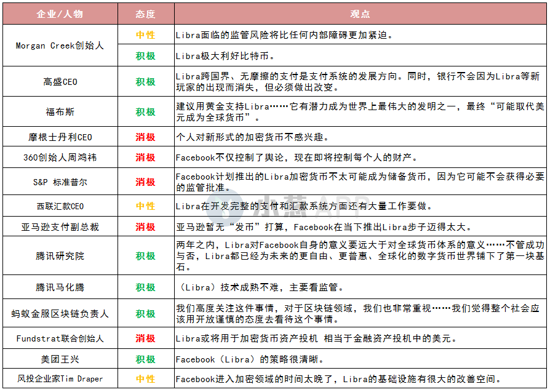The height and width of the screenshot is (392, 550).
Task: Click the 360创始人周鸿祎 cell
Action: [60, 157]
